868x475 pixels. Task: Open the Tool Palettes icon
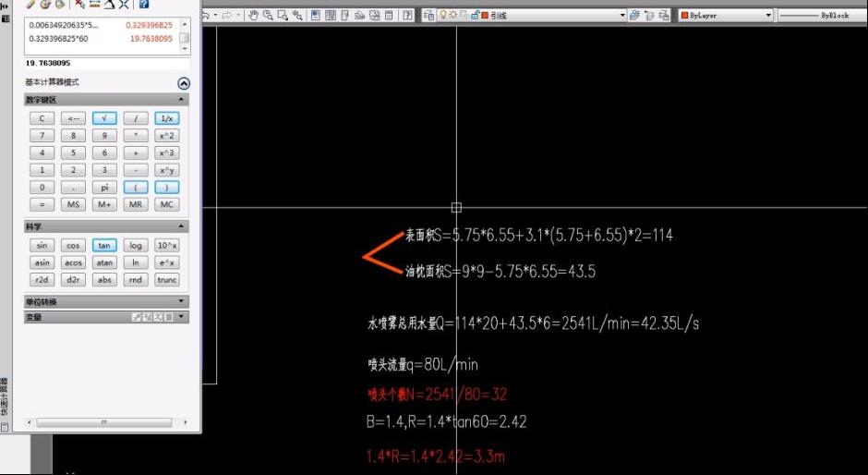click(344, 16)
